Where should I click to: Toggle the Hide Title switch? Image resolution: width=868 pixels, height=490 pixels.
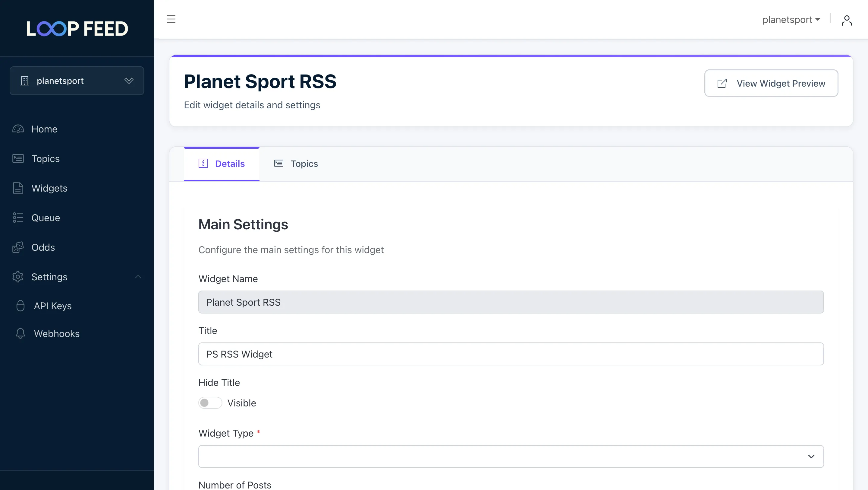point(210,403)
